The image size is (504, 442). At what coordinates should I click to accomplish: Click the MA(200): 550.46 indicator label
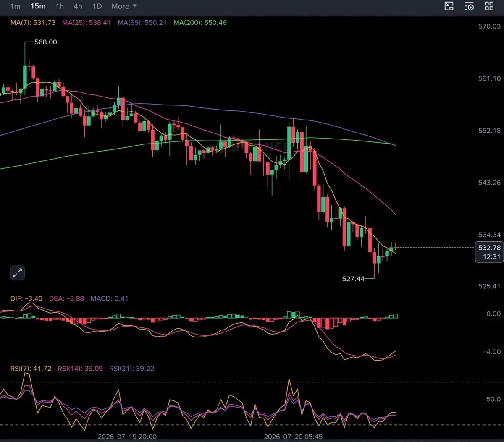[x=200, y=23]
